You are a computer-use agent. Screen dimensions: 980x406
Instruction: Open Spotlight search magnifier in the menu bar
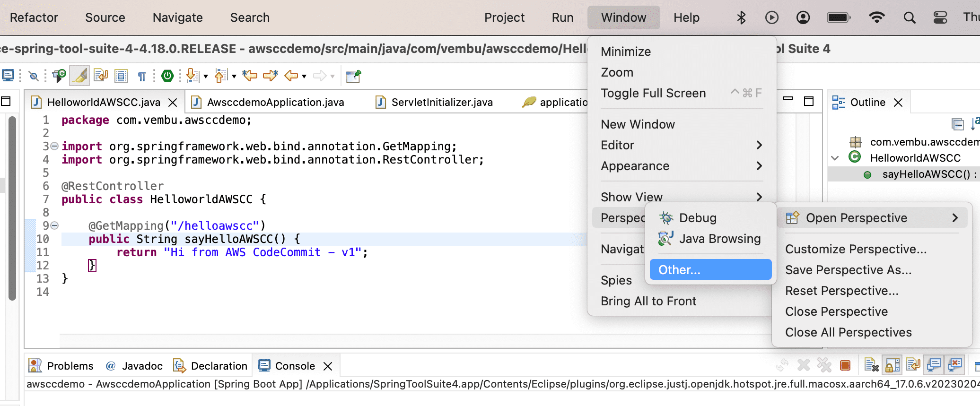909,18
